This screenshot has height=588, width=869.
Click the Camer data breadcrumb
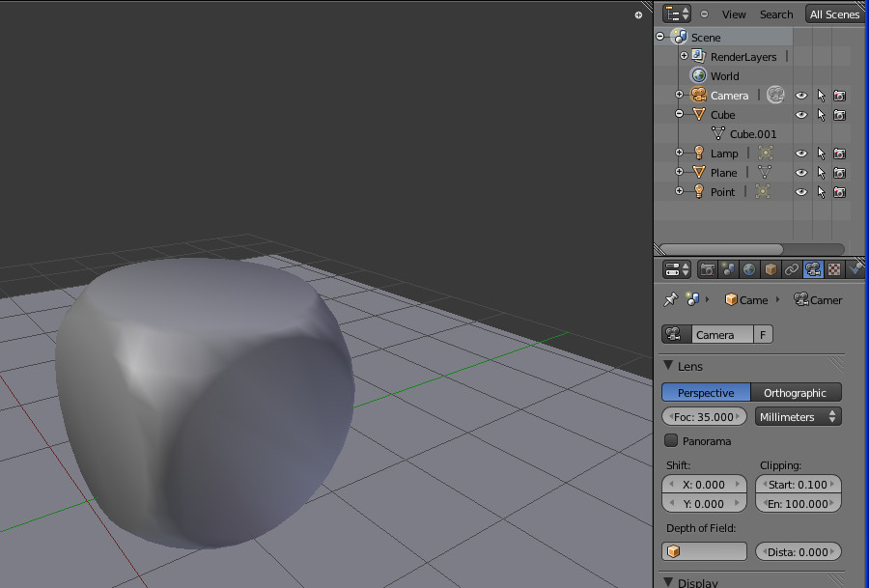[818, 300]
